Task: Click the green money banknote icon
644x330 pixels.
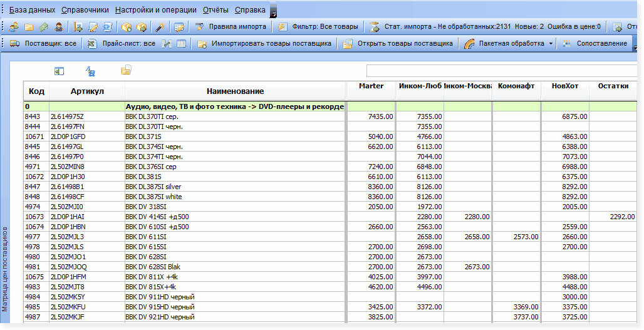Action: point(44,27)
